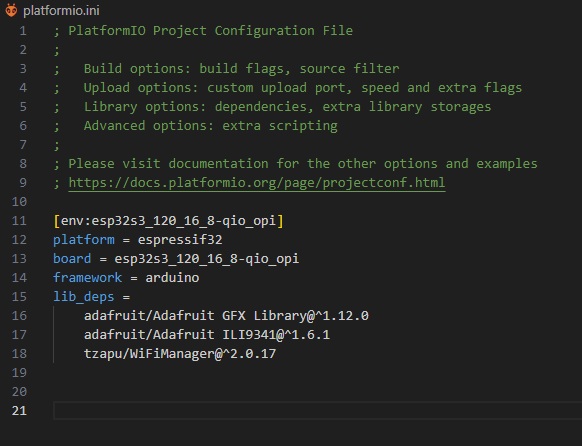
Task: Click line number 1 in the gutter
Action: (23, 31)
